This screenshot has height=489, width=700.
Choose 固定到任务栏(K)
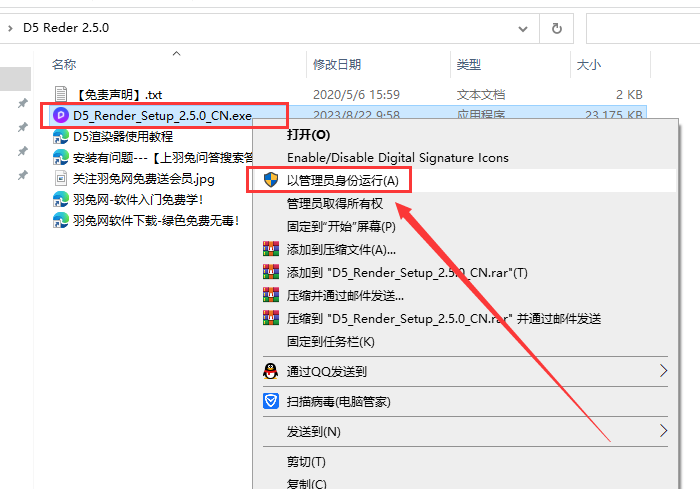331,342
